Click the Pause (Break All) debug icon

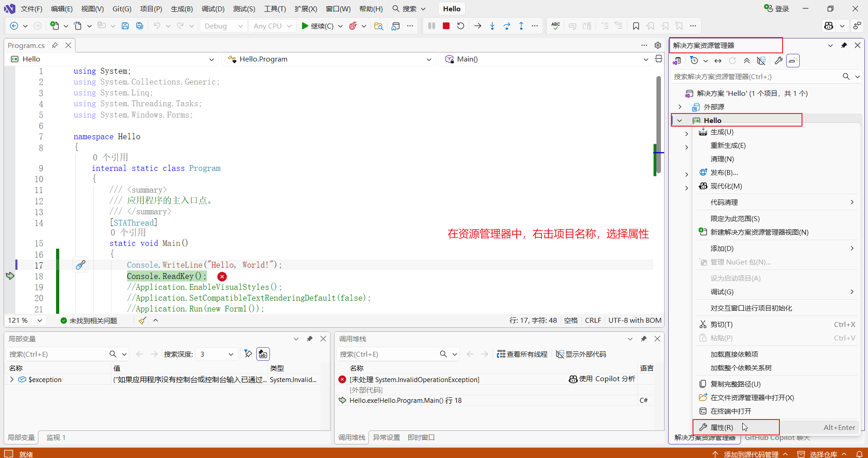432,26
